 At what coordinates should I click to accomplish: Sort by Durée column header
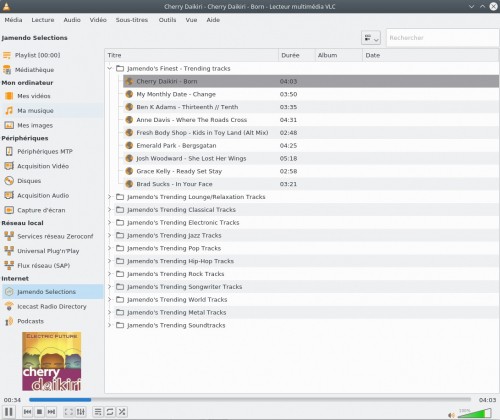[x=297, y=55]
